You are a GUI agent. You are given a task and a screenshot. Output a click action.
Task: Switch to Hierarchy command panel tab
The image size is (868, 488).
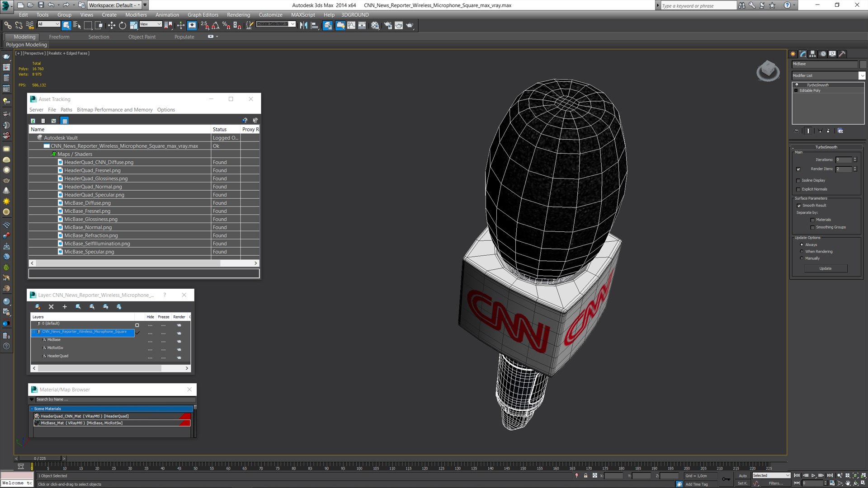[x=812, y=54]
